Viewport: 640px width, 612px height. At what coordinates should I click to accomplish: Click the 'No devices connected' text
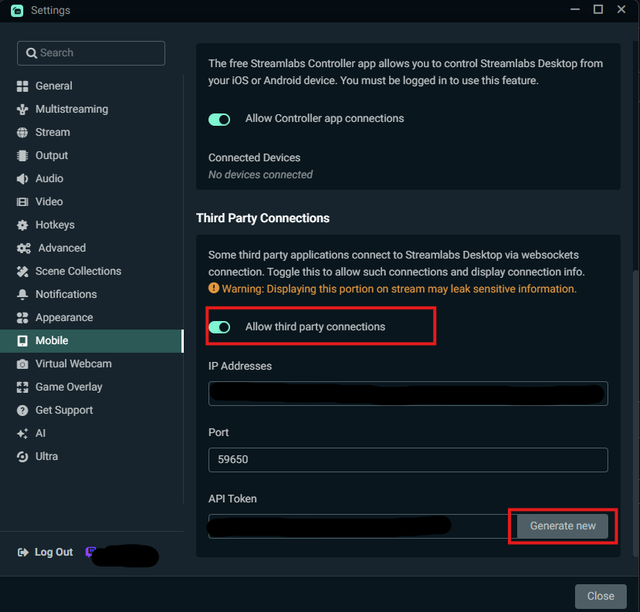[260, 175]
